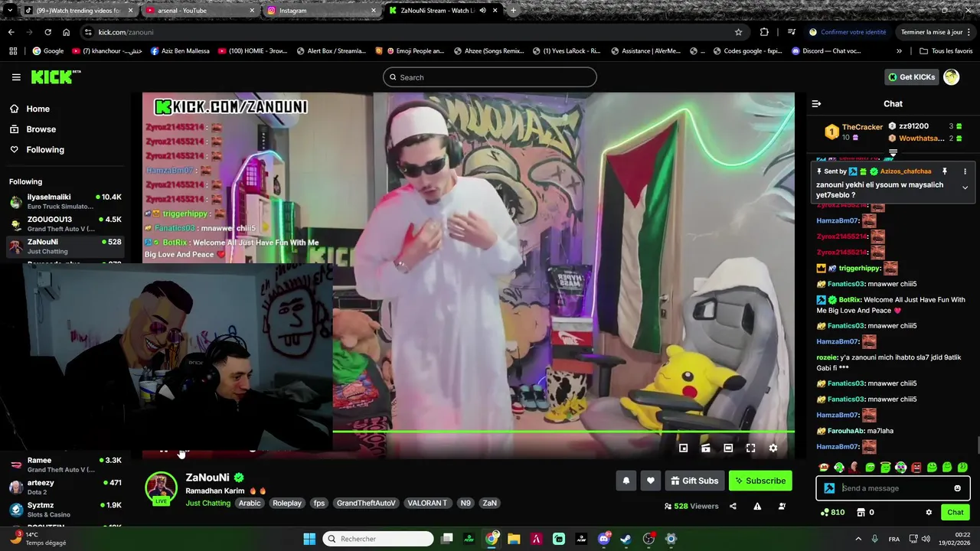Open ilyaselmaliki channel in Following list
The height and width of the screenshot is (551, 980).
pyautogui.click(x=65, y=201)
